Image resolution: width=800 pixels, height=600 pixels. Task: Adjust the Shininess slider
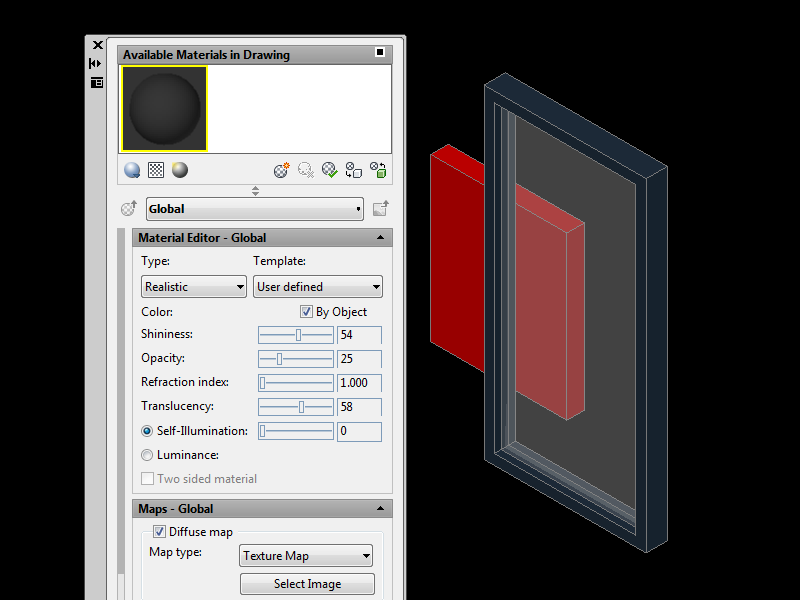(296, 335)
